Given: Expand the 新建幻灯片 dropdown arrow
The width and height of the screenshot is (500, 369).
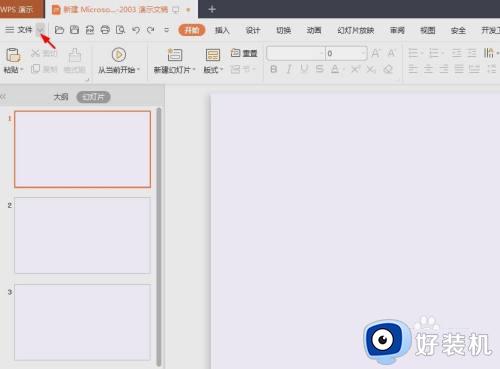Looking at the screenshot, I should pyautogui.click(x=194, y=70).
